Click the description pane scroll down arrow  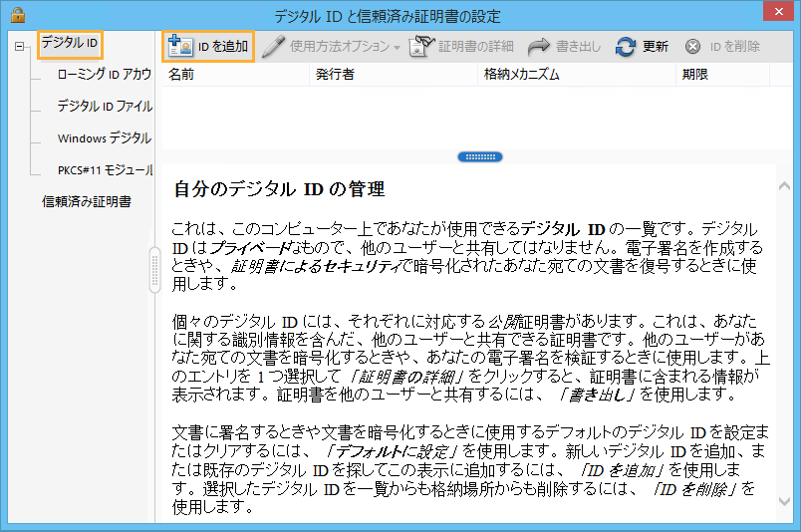point(784,502)
